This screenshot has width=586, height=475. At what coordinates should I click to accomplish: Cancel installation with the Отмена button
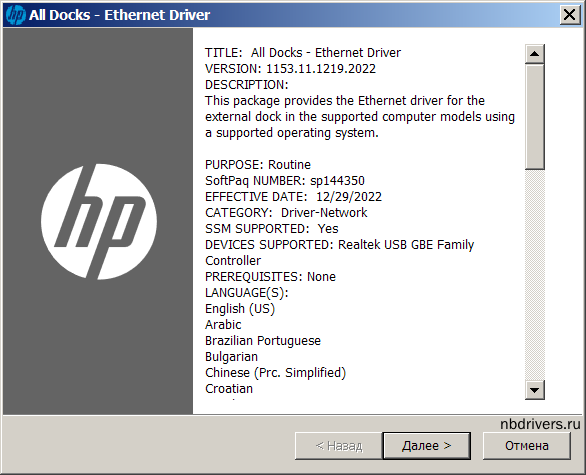(x=527, y=446)
